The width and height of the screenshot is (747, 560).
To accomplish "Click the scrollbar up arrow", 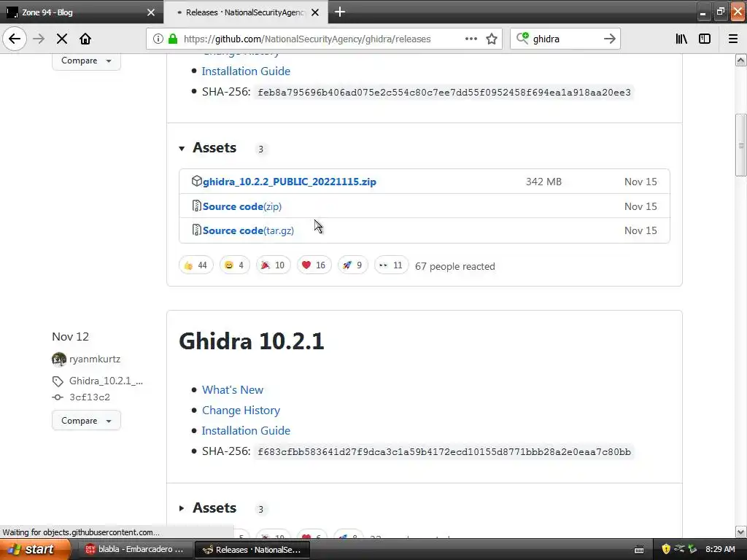I will tap(740, 60).
